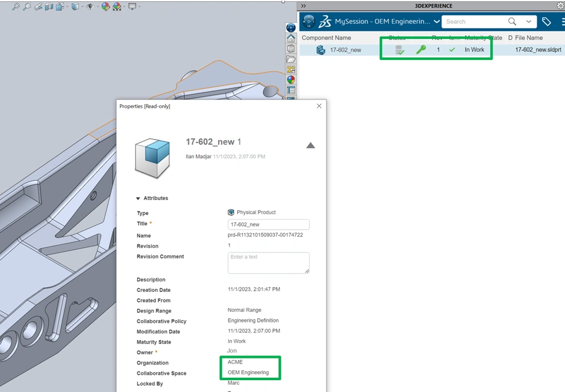Select the 17-602_new component row
Screen dimensions: 565x392
coord(432,49)
